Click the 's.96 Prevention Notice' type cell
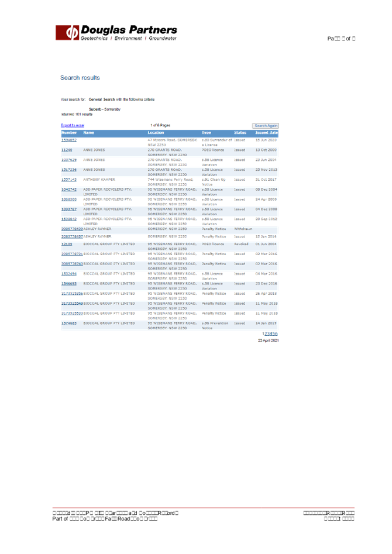This screenshot has width=392, height=554. [215, 326]
